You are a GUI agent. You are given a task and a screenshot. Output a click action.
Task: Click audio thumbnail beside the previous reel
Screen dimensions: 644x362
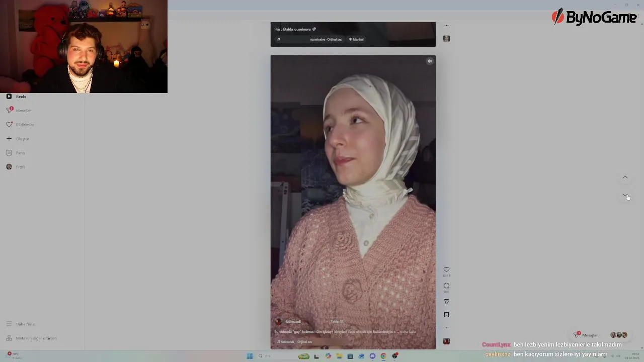pos(446,39)
